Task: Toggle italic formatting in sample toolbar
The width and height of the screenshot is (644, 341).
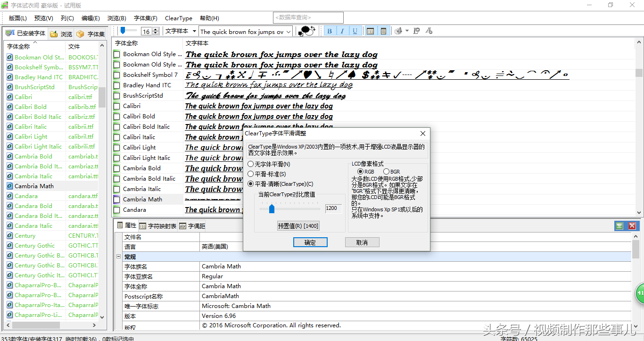Action: [x=342, y=31]
